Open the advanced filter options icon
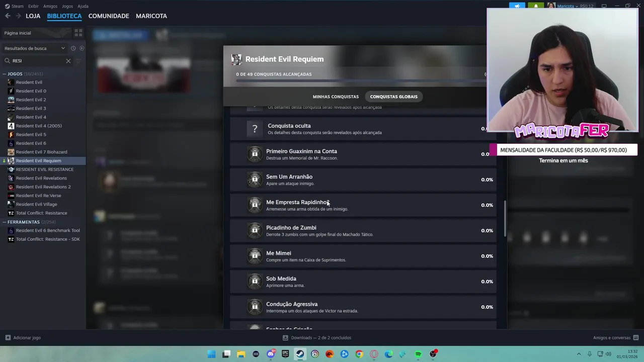This screenshot has height=362, width=644. point(78,61)
